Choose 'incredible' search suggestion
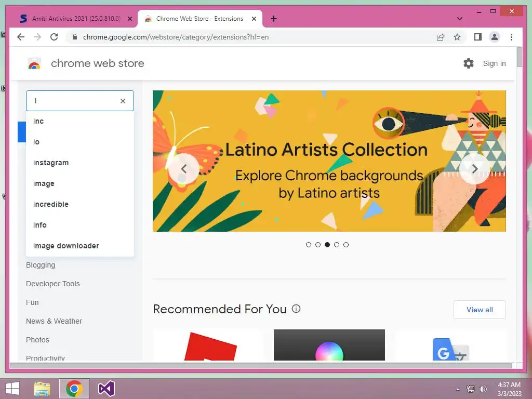532x399 pixels. pos(80,204)
